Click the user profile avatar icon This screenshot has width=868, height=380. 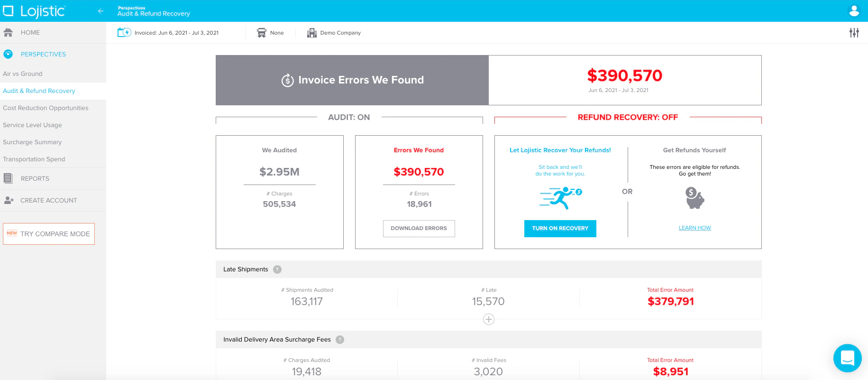click(854, 11)
